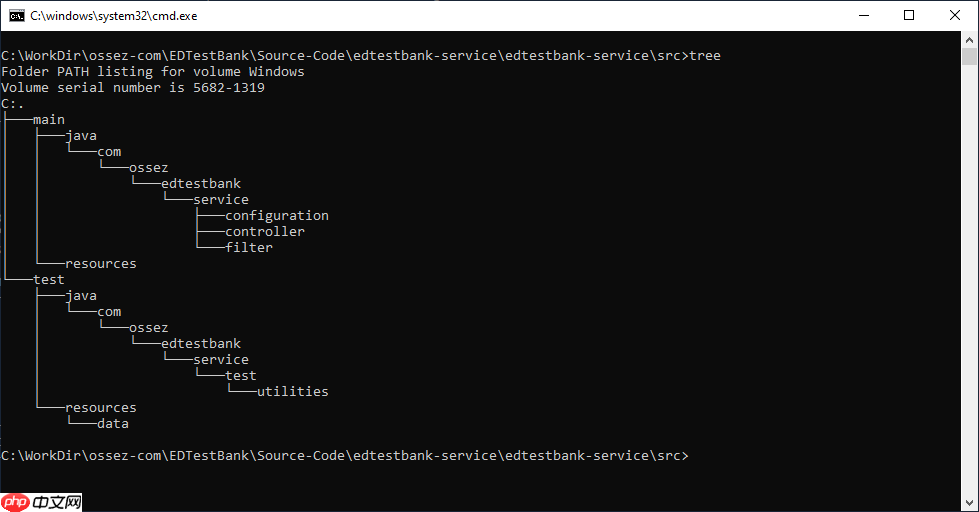The height and width of the screenshot is (512, 979).
Task: Click the 'Folder PATH listing' line
Action: click(153, 72)
